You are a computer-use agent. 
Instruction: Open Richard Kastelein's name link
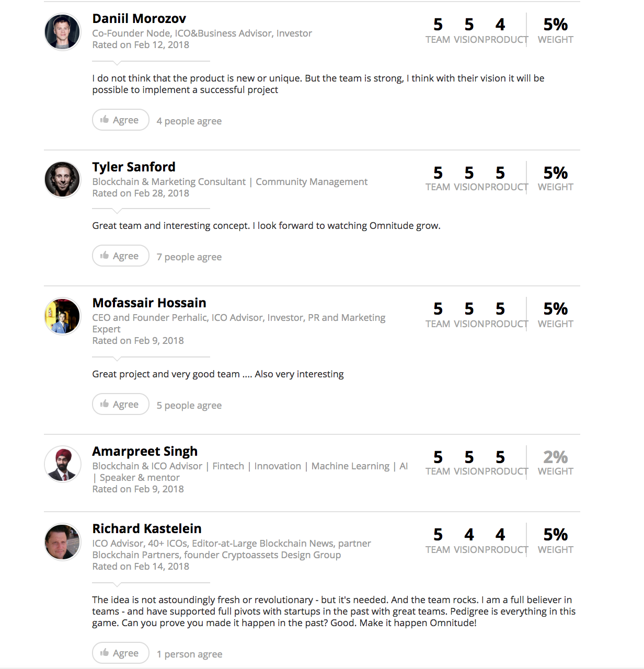[x=147, y=529]
